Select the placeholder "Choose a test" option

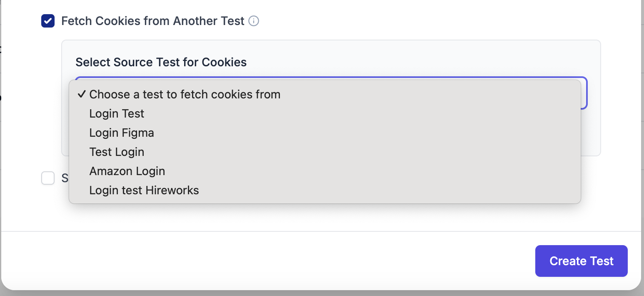click(185, 95)
